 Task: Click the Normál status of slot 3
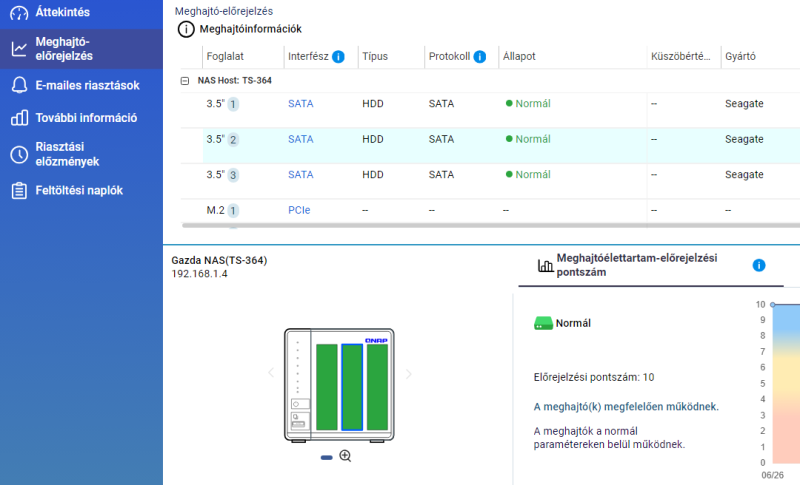pyautogui.click(x=528, y=174)
